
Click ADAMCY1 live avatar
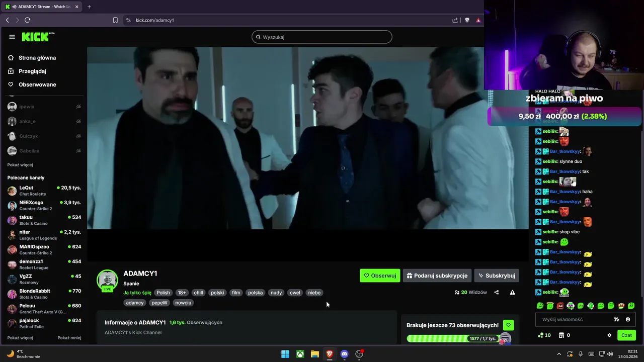tap(107, 281)
